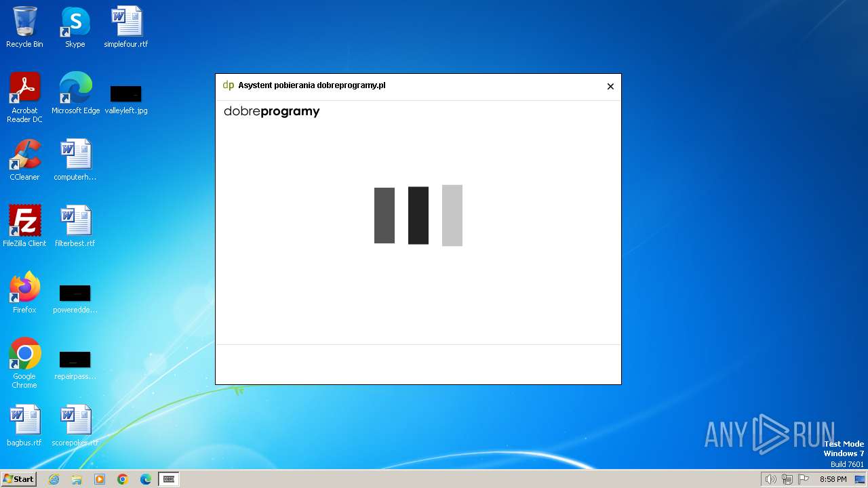Launch Firefox from the desktop
The image size is (868, 488).
click(24, 293)
